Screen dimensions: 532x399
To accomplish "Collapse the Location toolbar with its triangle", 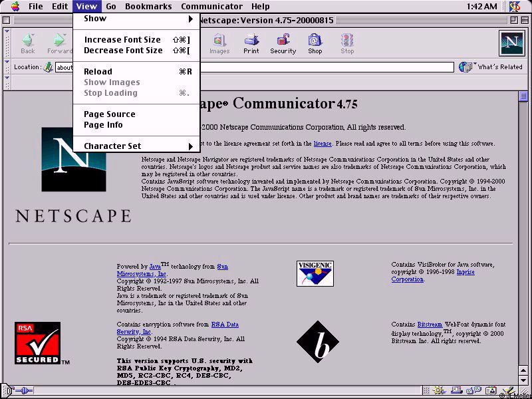I will pos(7,62).
